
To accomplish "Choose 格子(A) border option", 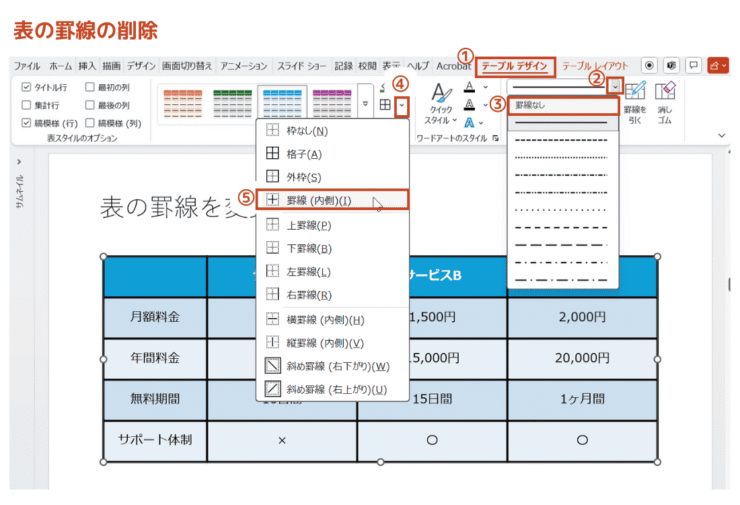I will coord(332,154).
